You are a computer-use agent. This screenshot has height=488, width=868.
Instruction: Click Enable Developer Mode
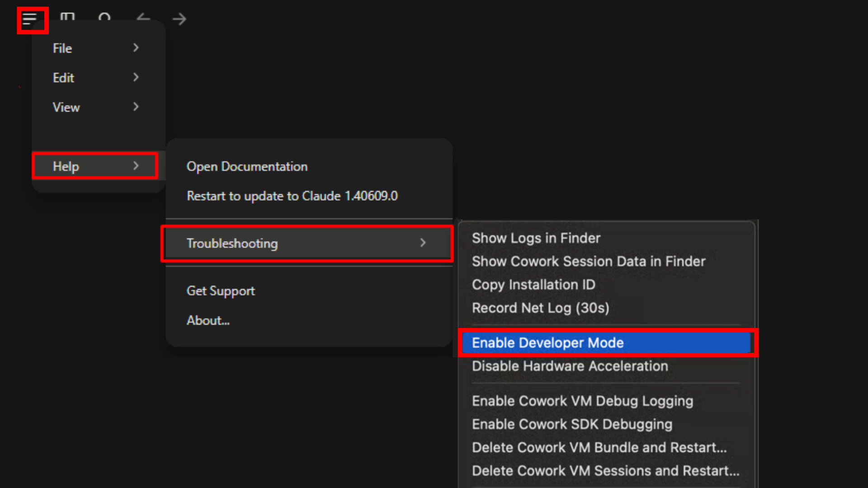click(606, 343)
